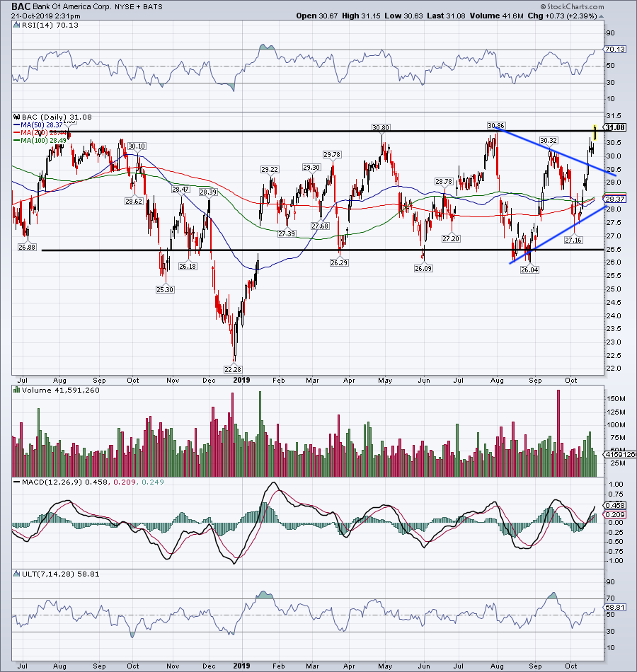This screenshot has height=672, width=637.
Task: Click the MACD legend line marker
Action: [x=17, y=482]
